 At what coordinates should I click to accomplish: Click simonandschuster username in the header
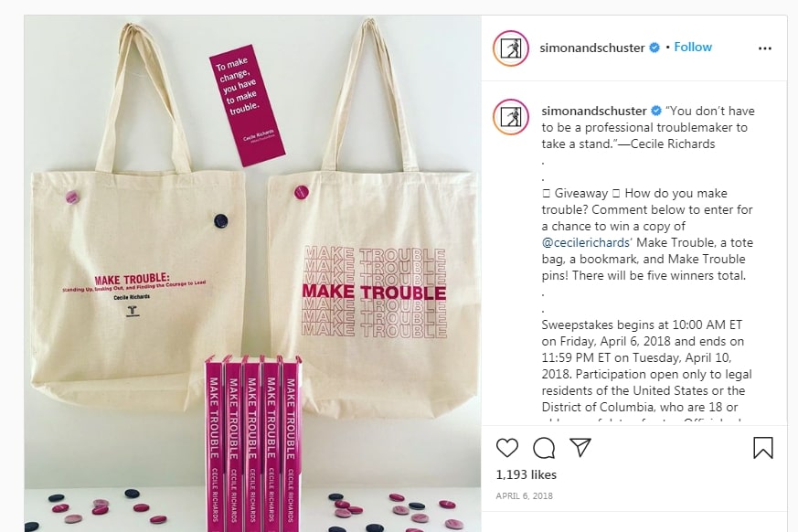tap(592, 48)
